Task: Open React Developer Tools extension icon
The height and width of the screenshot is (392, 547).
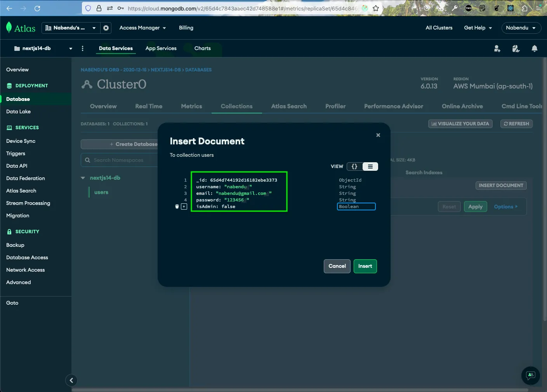Action: [511, 8]
